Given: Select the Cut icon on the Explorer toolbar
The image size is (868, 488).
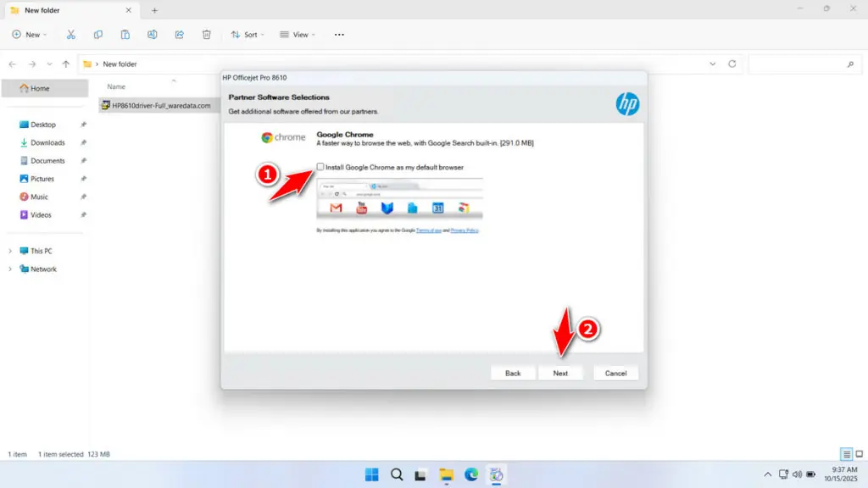Looking at the screenshot, I should (x=71, y=34).
